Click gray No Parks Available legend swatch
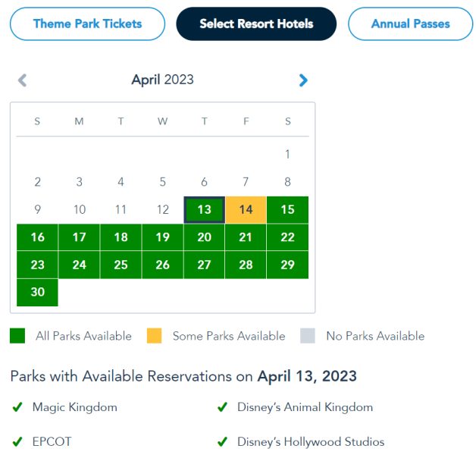The width and height of the screenshot is (476, 455). coord(308,336)
